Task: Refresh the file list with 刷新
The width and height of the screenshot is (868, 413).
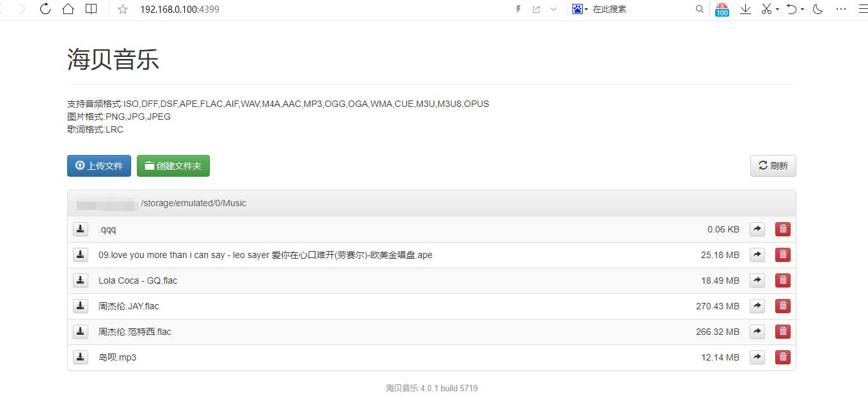Action: coord(773,165)
